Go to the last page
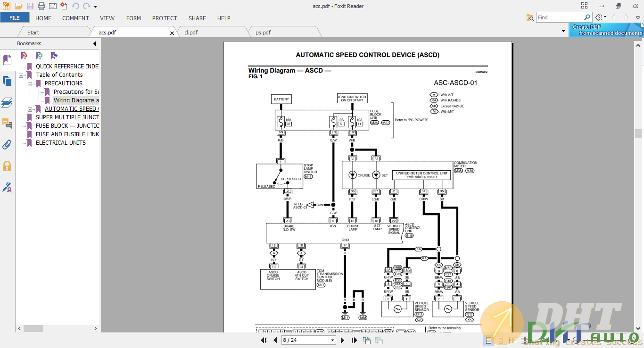This screenshot has width=644, height=348. 354,340
